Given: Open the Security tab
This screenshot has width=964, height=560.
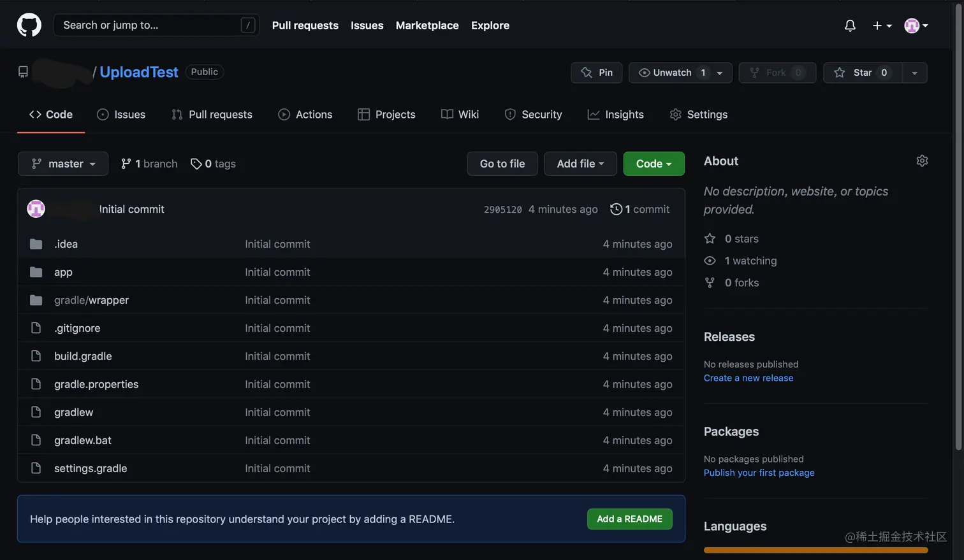Looking at the screenshot, I should coord(533,115).
